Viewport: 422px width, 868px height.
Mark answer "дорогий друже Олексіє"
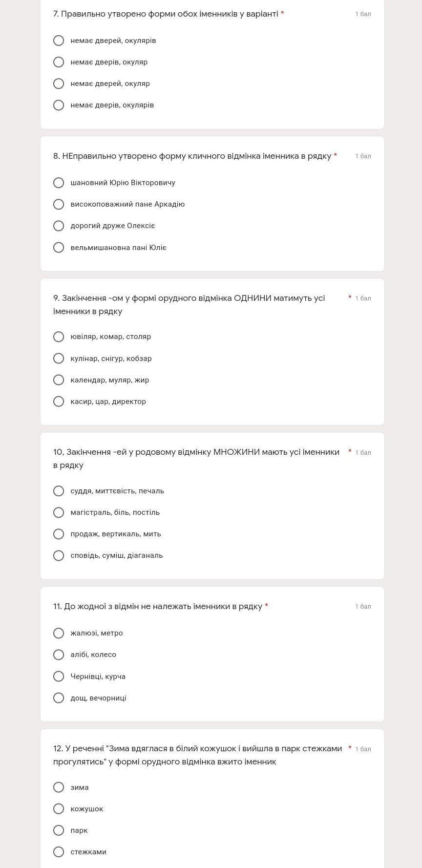[x=59, y=226]
